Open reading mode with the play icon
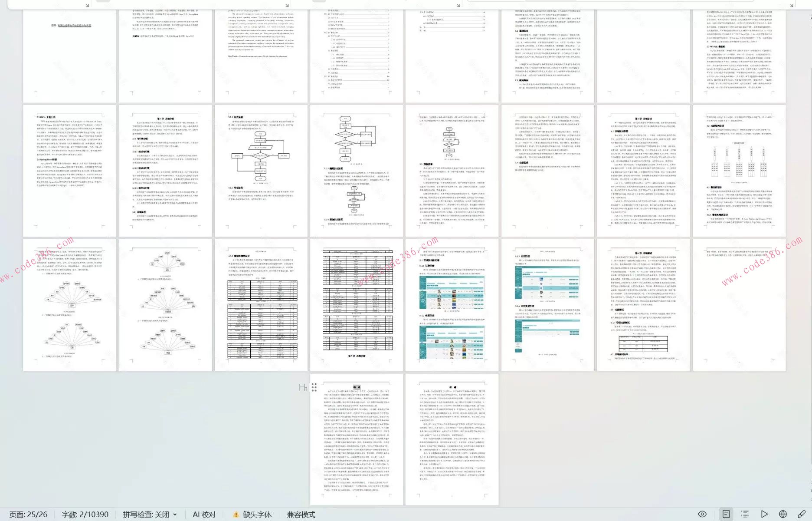812x521 pixels. tap(764, 514)
